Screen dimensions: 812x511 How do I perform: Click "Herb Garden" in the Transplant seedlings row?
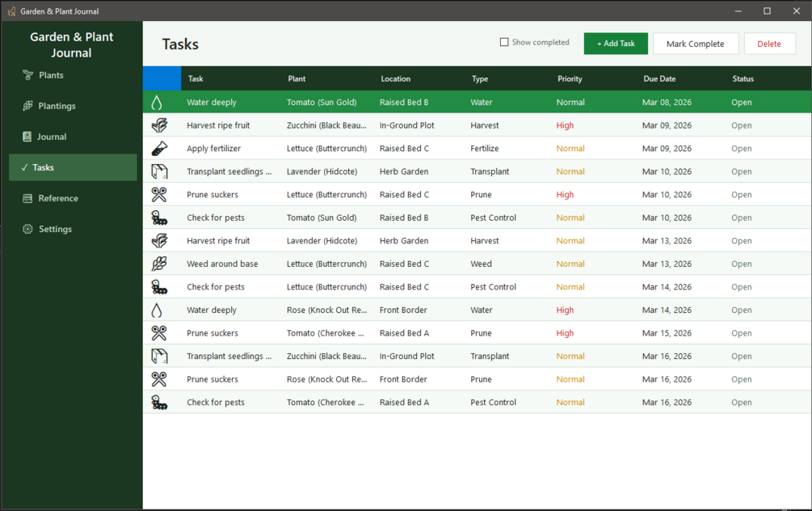(404, 171)
